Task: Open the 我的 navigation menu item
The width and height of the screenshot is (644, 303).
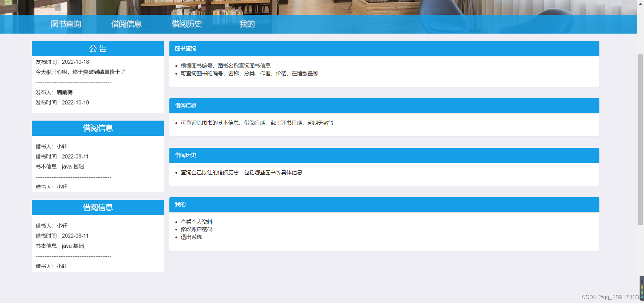Action: point(247,24)
